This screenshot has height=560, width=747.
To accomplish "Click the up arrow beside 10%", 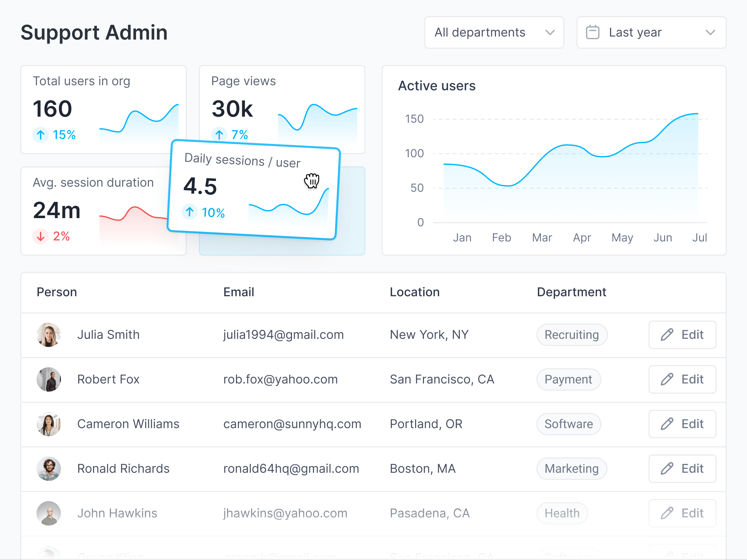I will click(x=189, y=212).
